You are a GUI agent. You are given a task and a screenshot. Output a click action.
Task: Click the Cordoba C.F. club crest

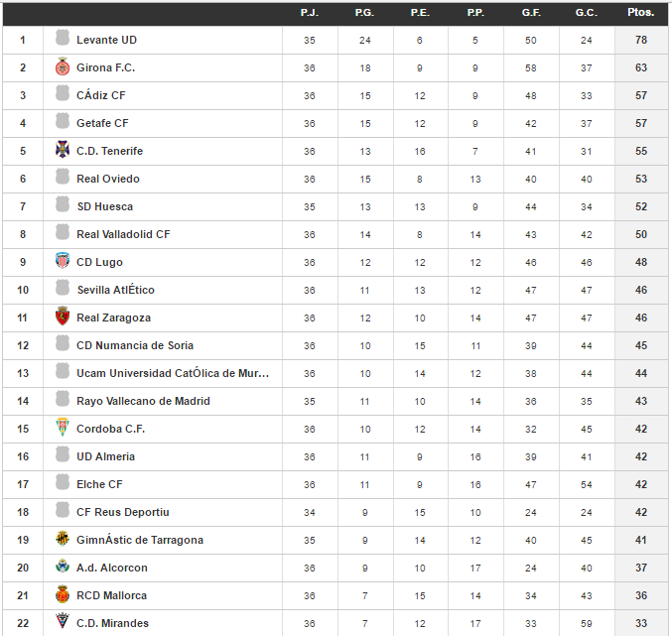[63, 429]
